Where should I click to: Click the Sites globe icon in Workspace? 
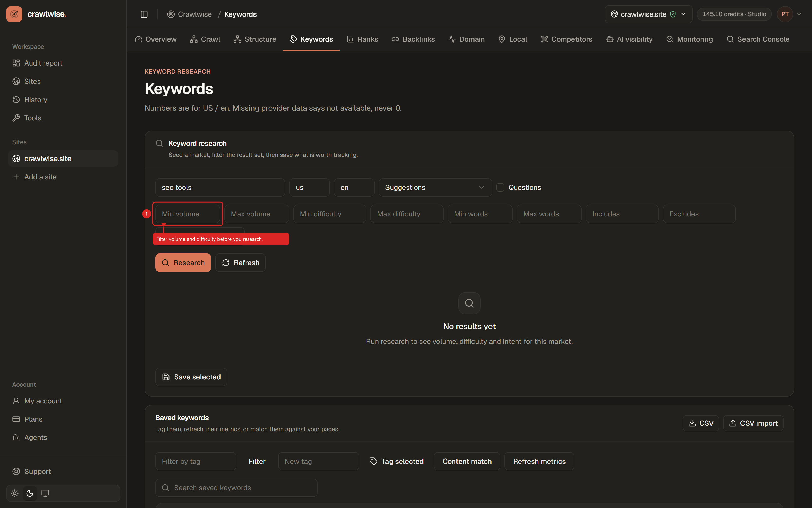pyautogui.click(x=16, y=81)
